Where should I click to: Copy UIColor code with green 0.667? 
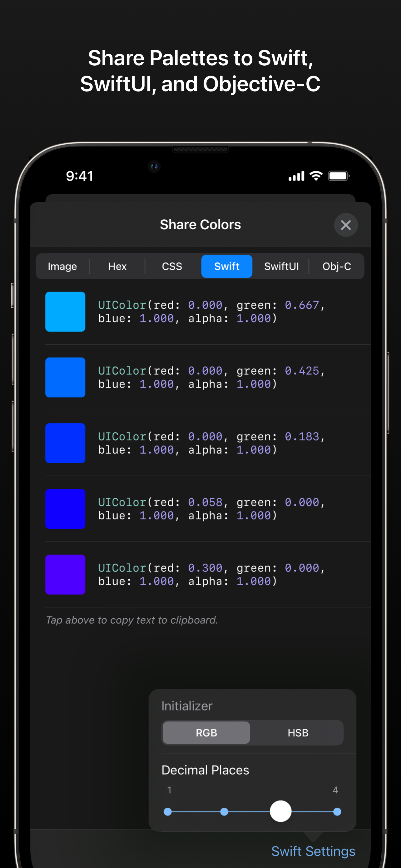(211, 312)
